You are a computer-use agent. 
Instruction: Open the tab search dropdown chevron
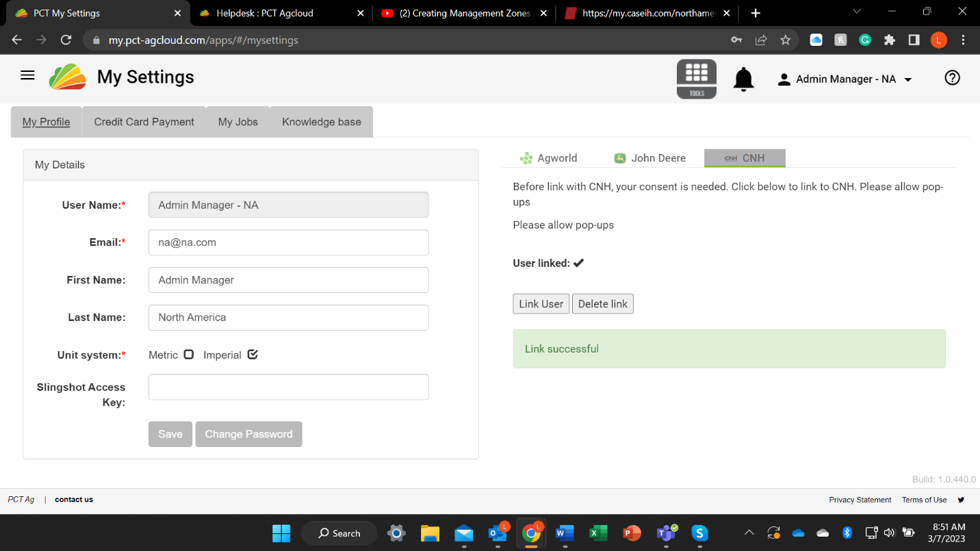[857, 12]
